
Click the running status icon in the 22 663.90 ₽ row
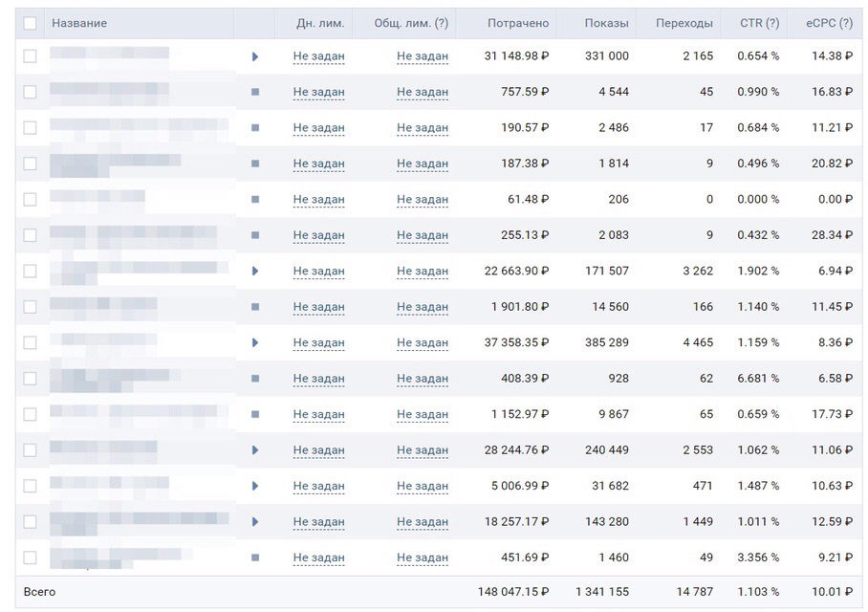pyautogui.click(x=255, y=272)
